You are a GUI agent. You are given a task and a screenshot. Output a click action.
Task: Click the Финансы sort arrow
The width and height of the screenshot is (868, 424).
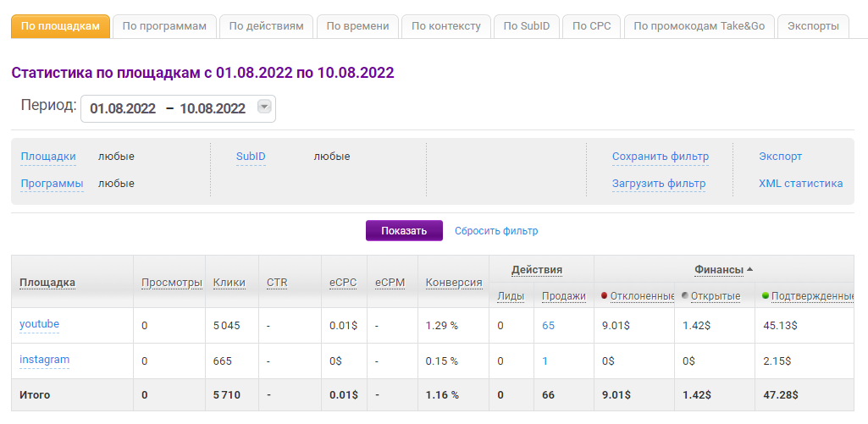(749, 270)
